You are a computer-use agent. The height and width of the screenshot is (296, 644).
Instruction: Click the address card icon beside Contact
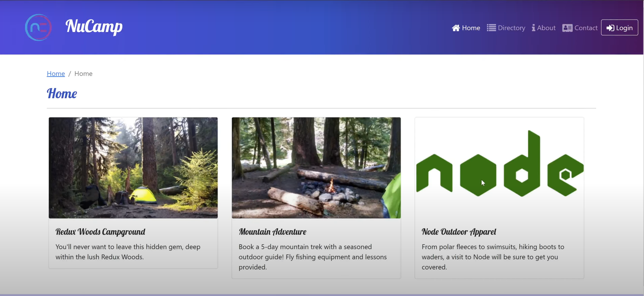(567, 28)
